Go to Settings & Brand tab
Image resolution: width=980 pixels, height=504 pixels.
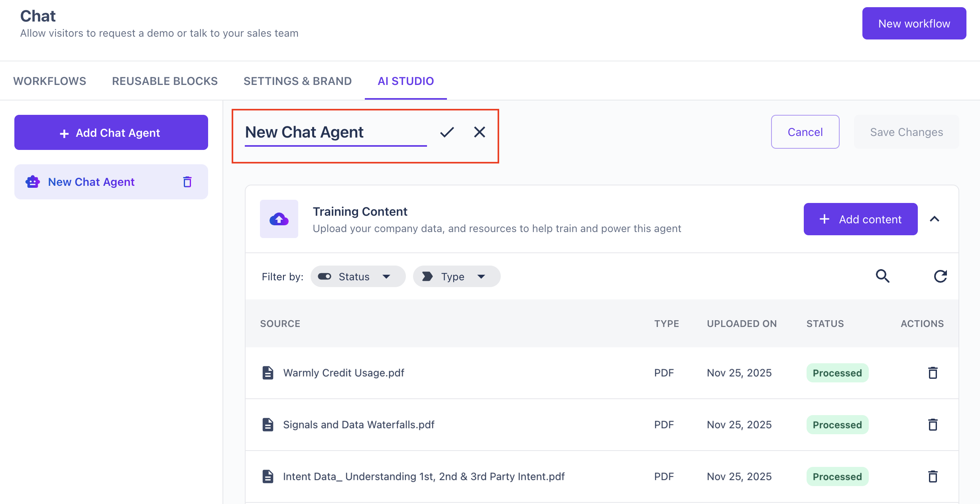click(297, 81)
